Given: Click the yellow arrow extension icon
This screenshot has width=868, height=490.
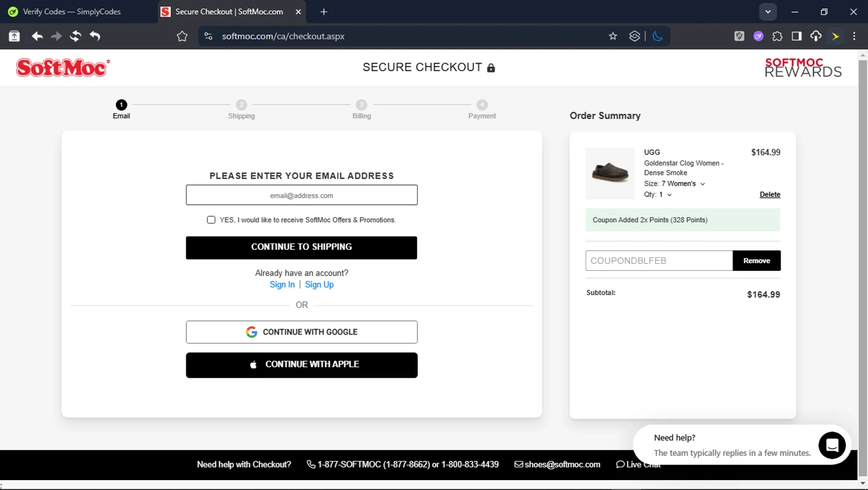Looking at the screenshot, I should pyautogui.click(x=836, y=36).
